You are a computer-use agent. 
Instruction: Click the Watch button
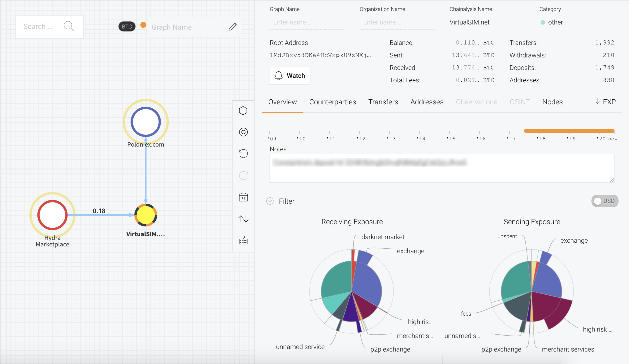[x=289, y=75]
